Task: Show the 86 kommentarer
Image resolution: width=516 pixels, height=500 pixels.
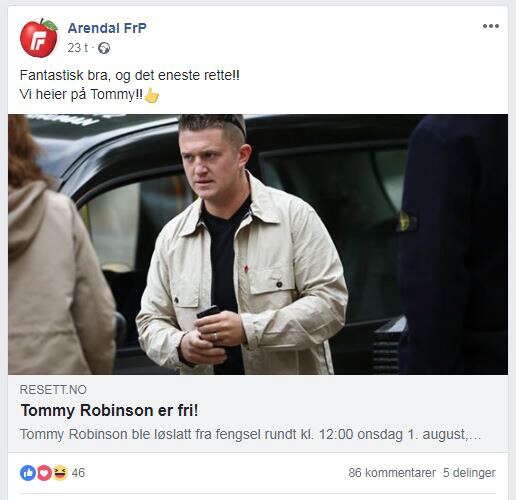Action: [392, 473]
